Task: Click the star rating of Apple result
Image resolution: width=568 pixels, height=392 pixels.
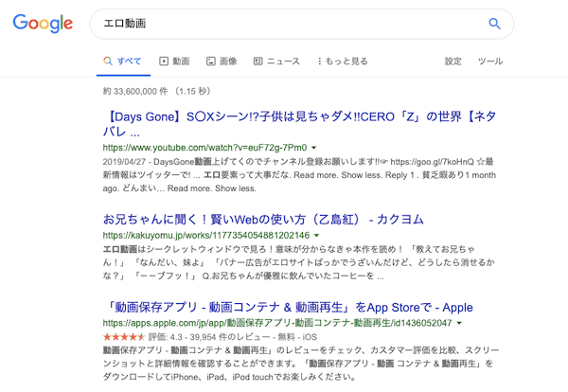Action: pyautogui.click(x=124, y=337)
